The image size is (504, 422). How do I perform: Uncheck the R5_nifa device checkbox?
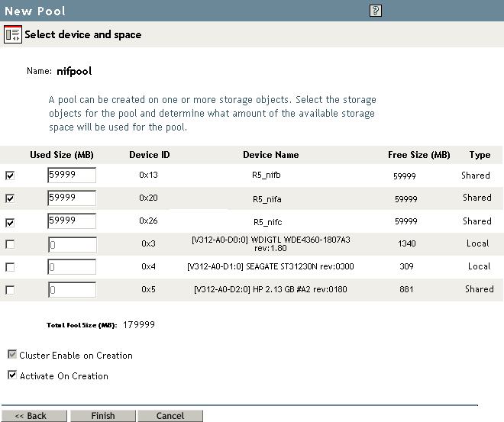(x=10, y=198)
